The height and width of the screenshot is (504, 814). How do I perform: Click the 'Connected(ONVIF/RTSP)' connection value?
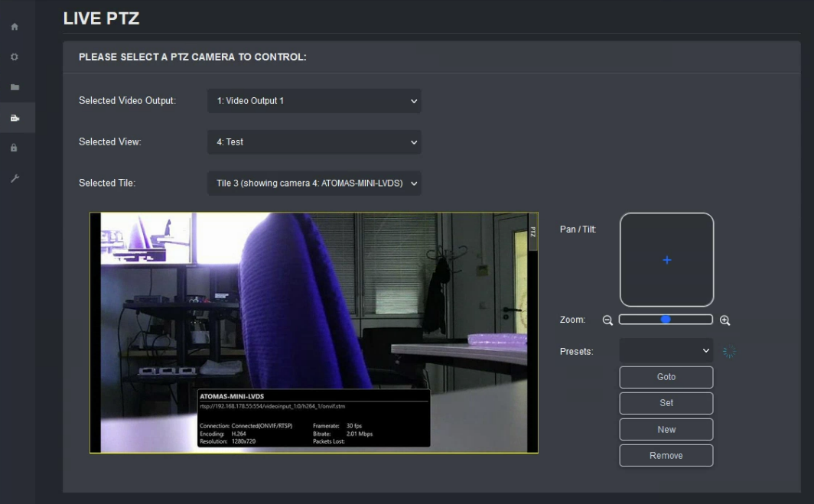pos(262,426)
